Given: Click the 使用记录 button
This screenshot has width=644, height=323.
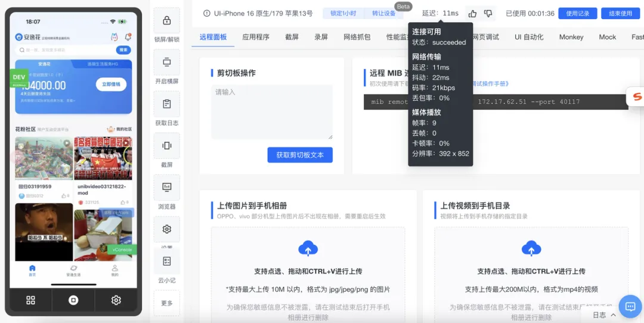Looking at the screenshot, I should click(x=577, y=13).
